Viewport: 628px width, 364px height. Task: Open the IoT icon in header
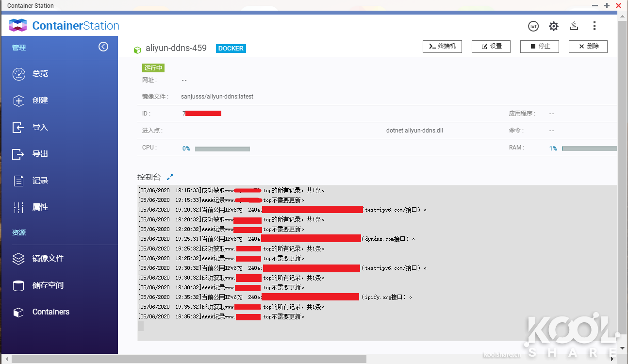pos(533,26)
